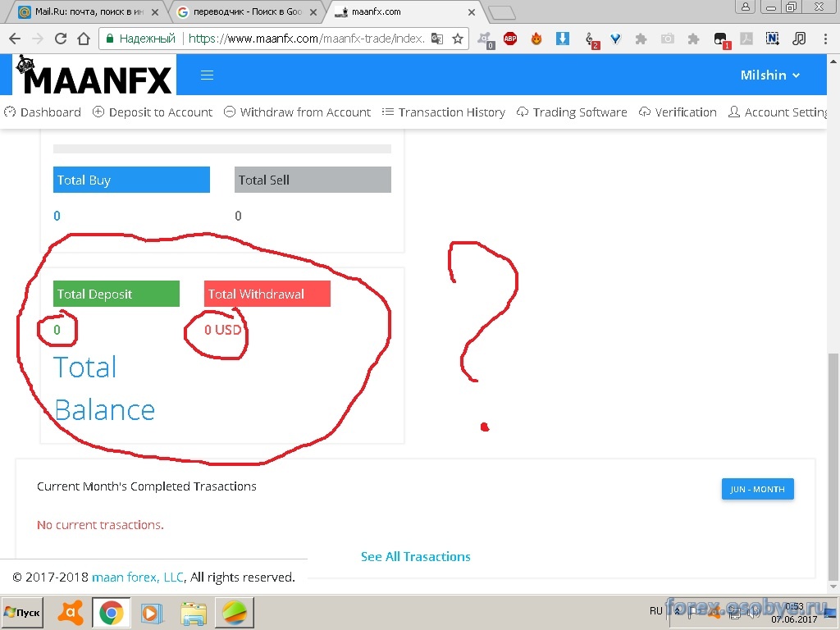The height and width of the screenshot is (630, 840).
Task: Open the blue download arrow extension
Action: click(563, 39)
